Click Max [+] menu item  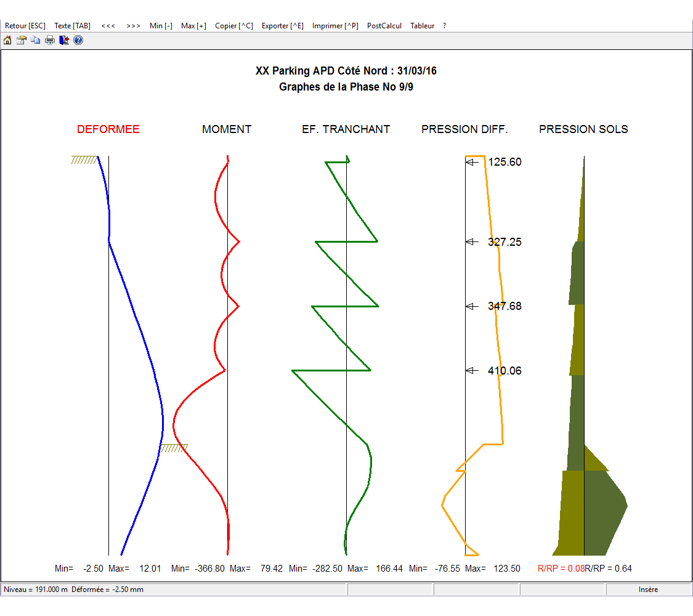pyautogui.click(x=193, y=26)
